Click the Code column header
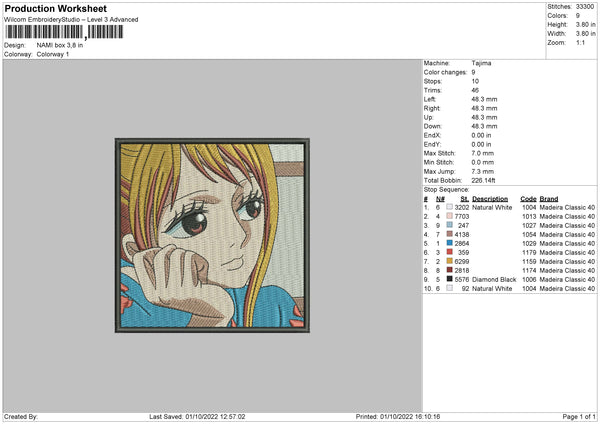The image size is (600, 424). pos(528,199)
